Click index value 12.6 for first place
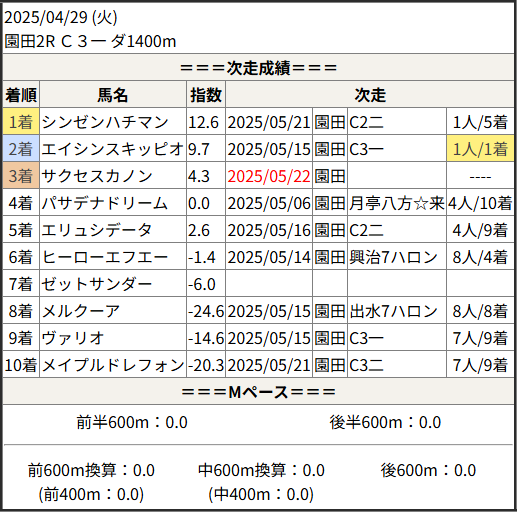 click(x=203, y=122)
